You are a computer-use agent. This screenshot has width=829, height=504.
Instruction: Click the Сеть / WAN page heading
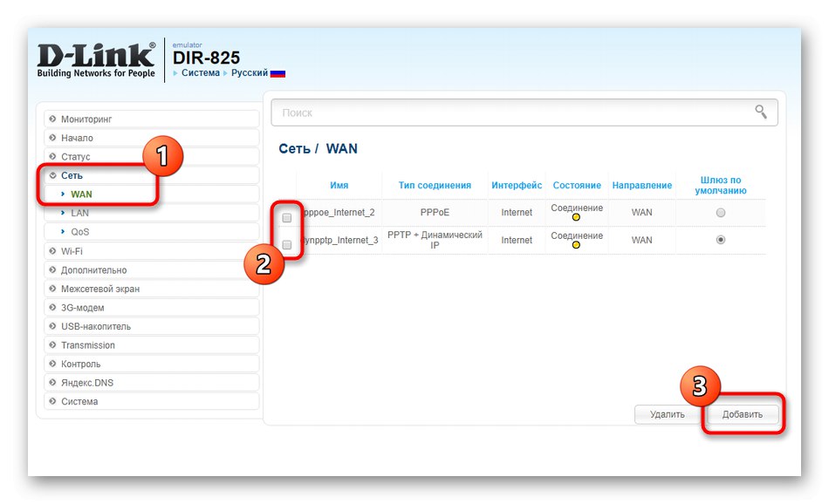tap(318, 148)
